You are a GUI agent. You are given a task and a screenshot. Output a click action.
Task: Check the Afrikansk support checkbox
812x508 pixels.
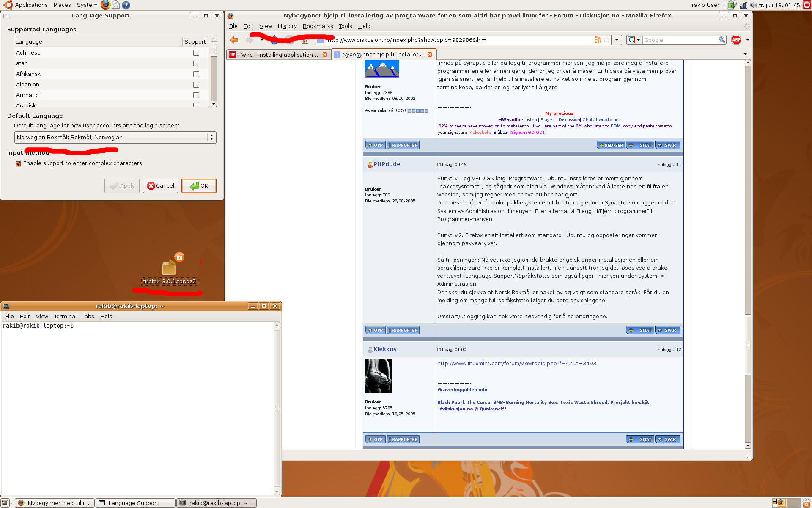pyautogui.click(x=196, y=74)
